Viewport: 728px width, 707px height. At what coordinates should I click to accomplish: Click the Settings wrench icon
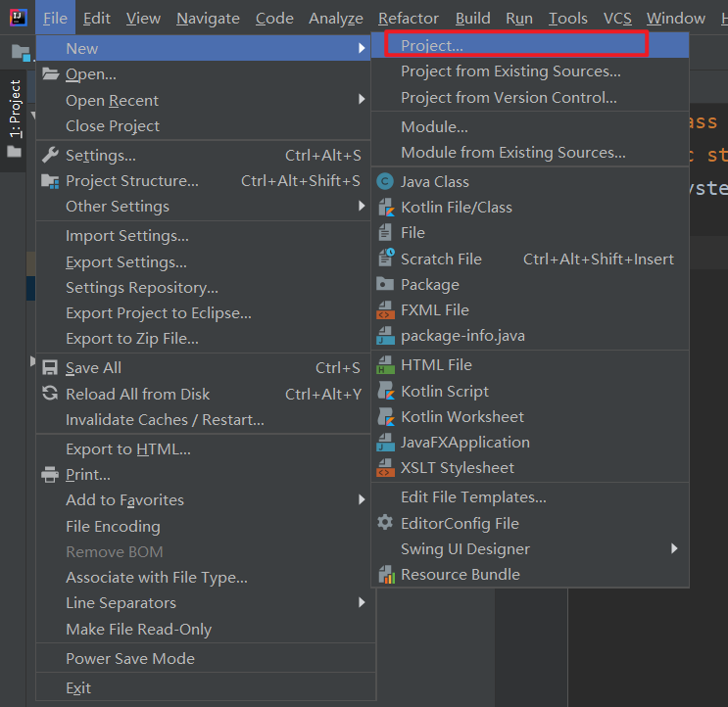(50, 156)
